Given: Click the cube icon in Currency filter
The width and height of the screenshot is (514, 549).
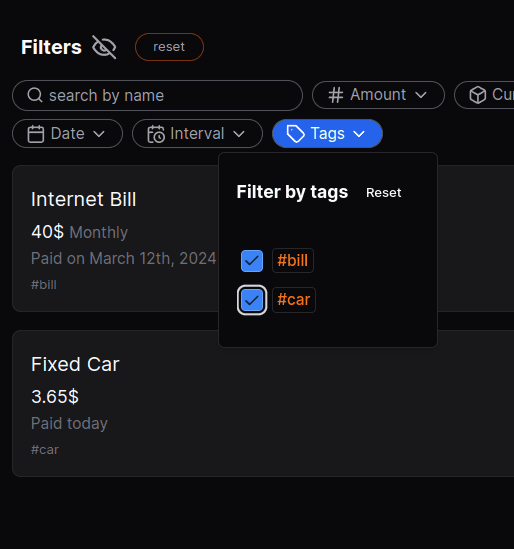Looking at the screenshot, I should click(478, 95).
